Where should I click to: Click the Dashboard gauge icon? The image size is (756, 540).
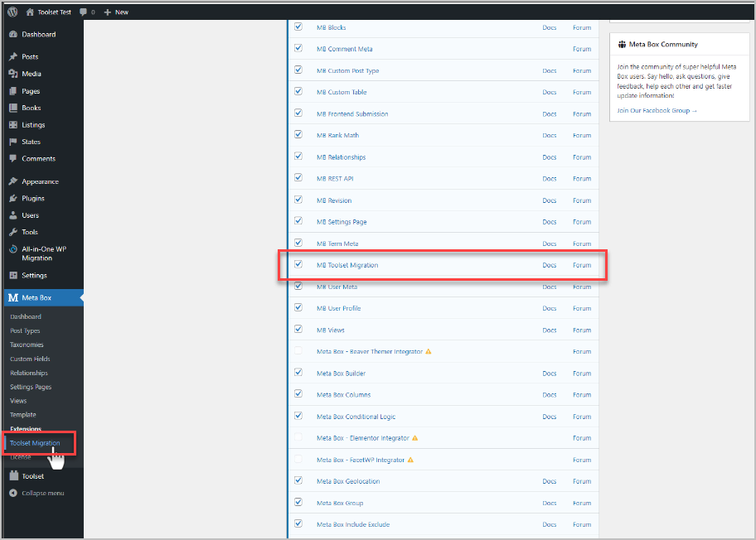[13, 34]
